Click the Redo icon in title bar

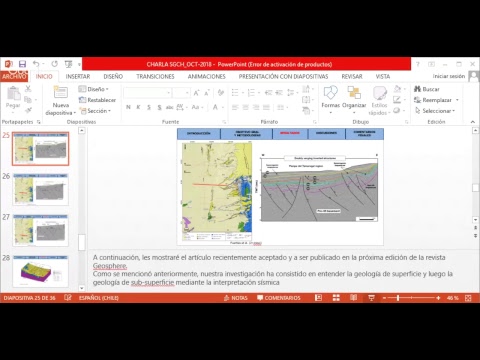point(55,64)
